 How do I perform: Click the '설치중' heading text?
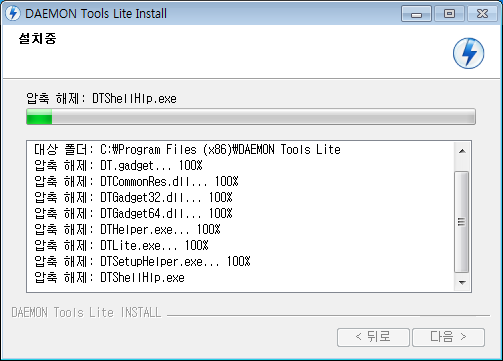coord(37,38)
